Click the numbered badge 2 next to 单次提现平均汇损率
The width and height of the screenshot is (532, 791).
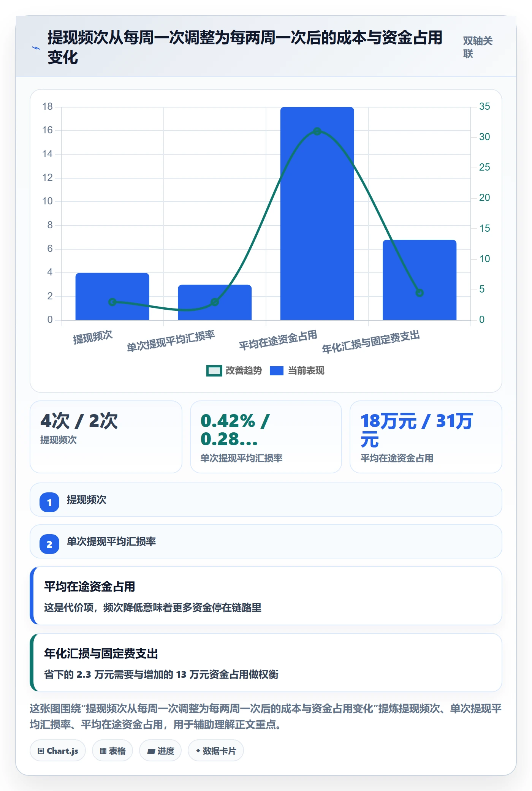(49, 544)
